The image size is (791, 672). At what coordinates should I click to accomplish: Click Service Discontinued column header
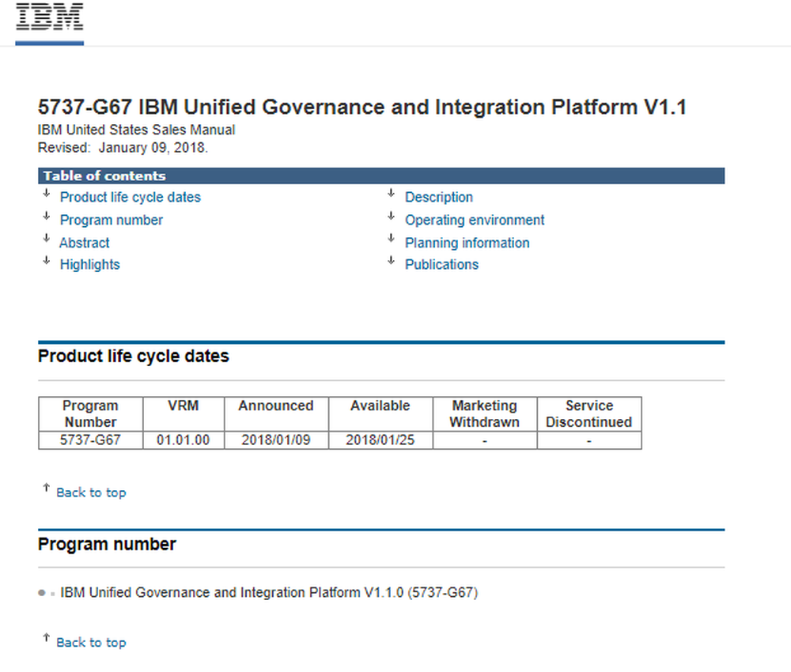[589, 414]
